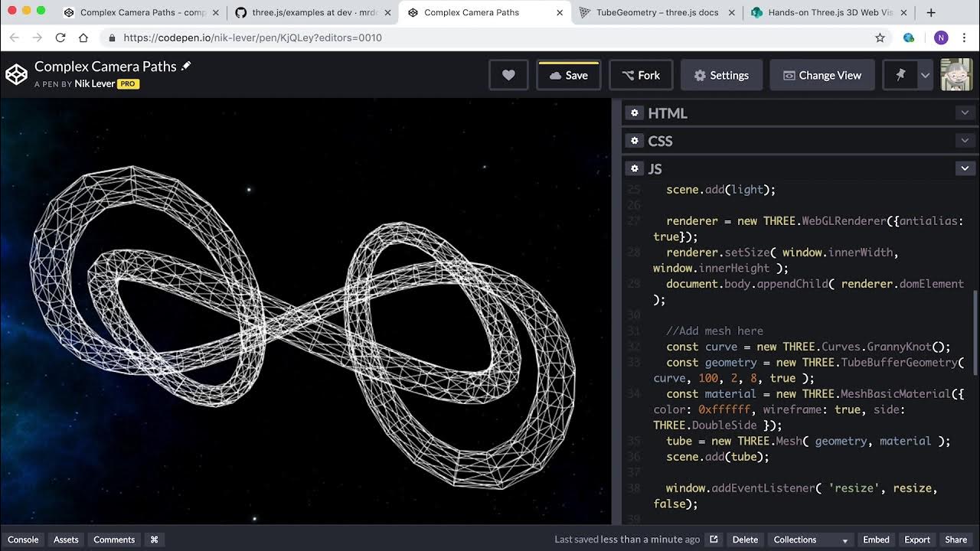Open a new browser tab
The width and height of the screenshot is (980, 551).
point(931,12)
